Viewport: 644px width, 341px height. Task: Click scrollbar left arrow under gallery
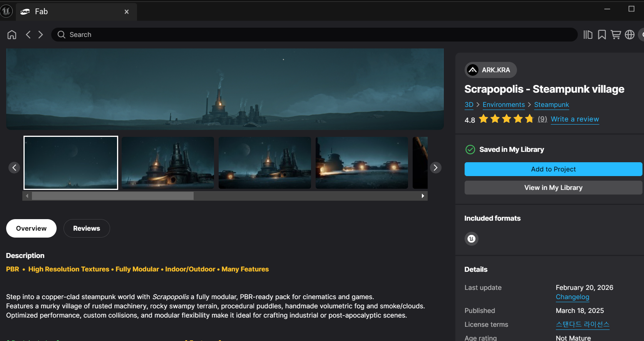[x=27, y=196]
